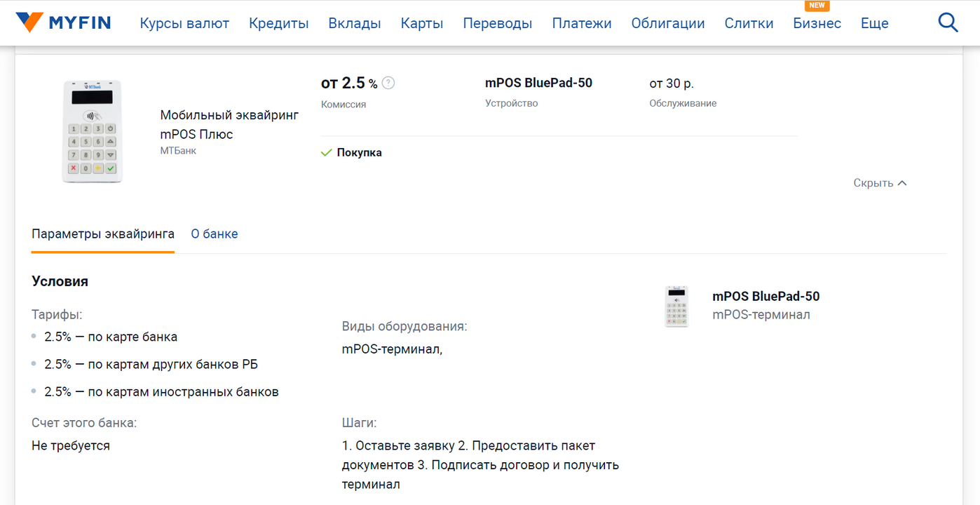Go to Облигации page

(x=668, y=23)
